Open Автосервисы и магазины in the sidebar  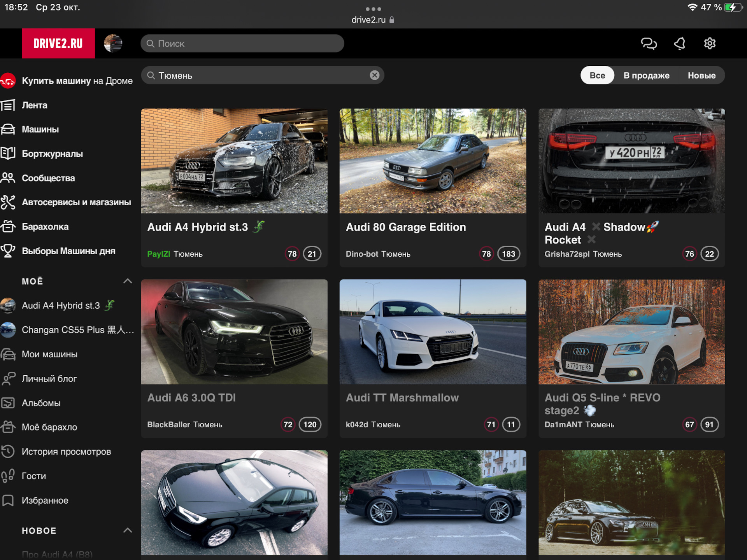coord(76,202)
